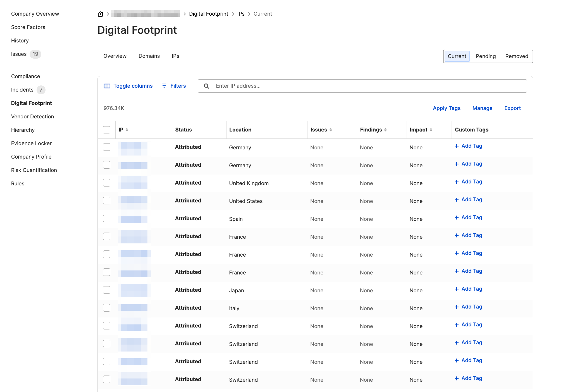563x392 pixels.
Task: Click the search magnifier icon
Action: click(206, 86)
